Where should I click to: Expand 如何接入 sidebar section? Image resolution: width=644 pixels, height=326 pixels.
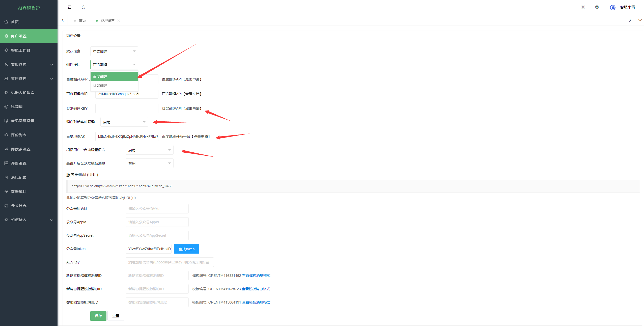tap(51, 219)
